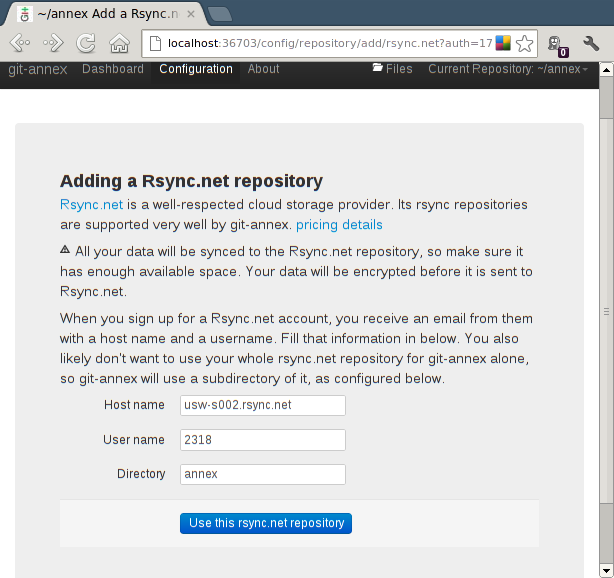This screenshot has height=578, width=614.
Task: Click the browser back arrow
Action: click(20, 43)
